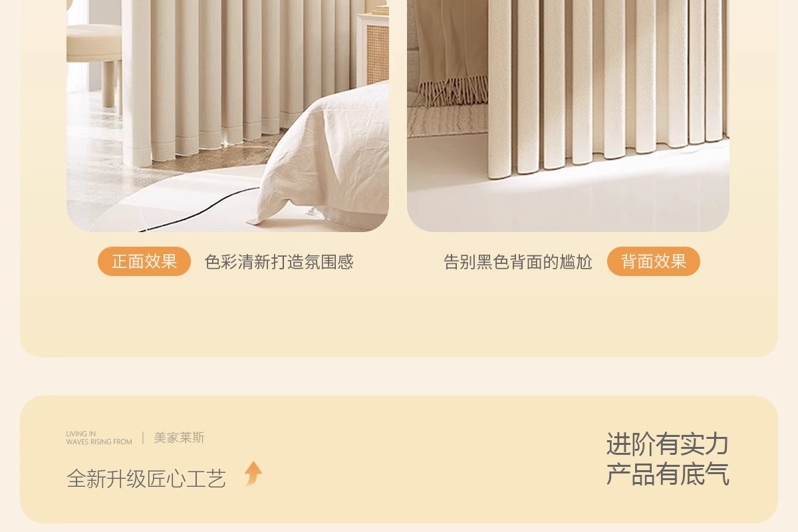This screenshot has width=798, height=532.
Task: Click the 全新升级匠心工艺 heading
Action: coord(146,478)
